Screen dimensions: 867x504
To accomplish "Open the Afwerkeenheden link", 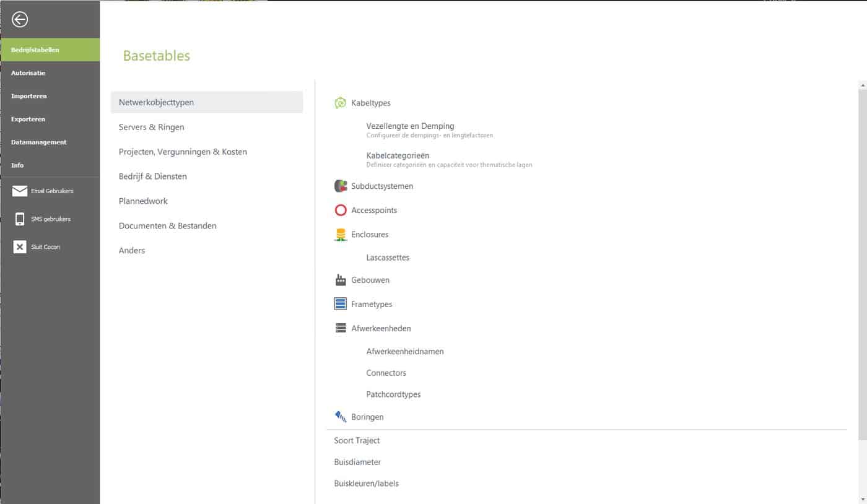I will click(x=381, y=329).
